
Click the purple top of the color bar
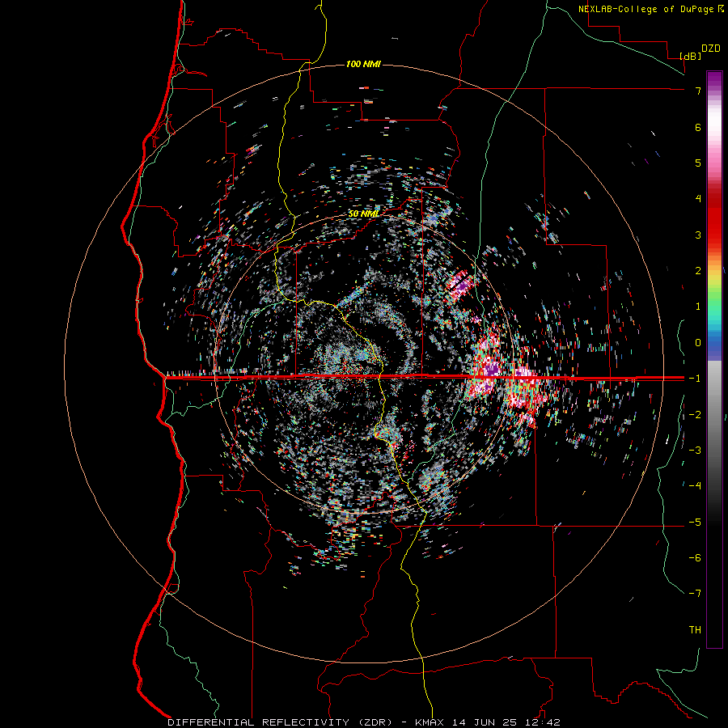714,80
